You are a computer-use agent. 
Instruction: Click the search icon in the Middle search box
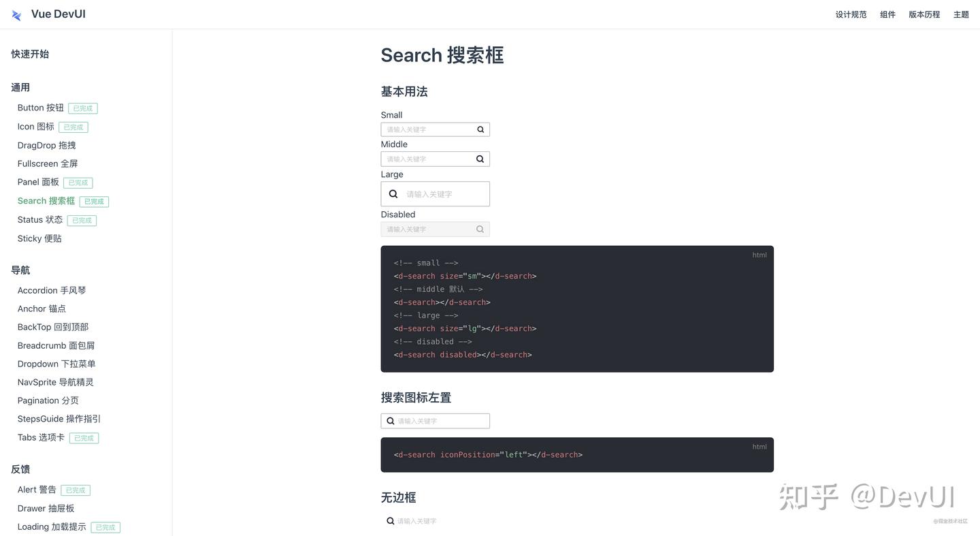point(478,157)
